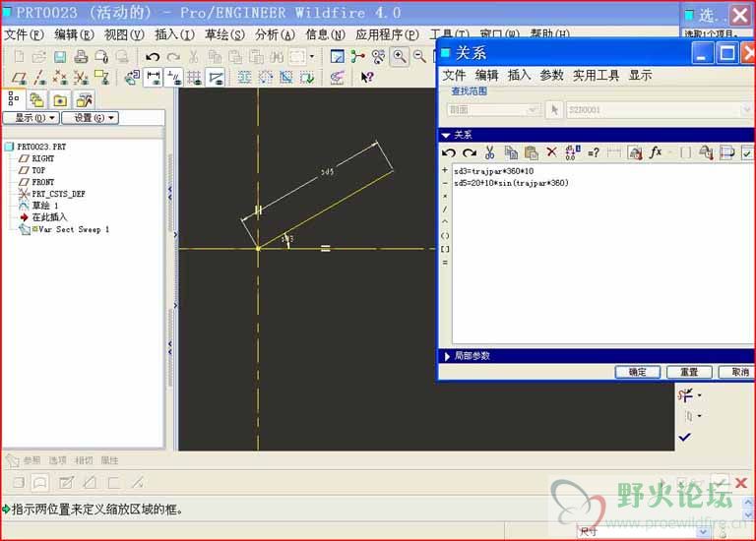
Task: Select Var Sect Sweep 1 in model tree
Action: 74,230
